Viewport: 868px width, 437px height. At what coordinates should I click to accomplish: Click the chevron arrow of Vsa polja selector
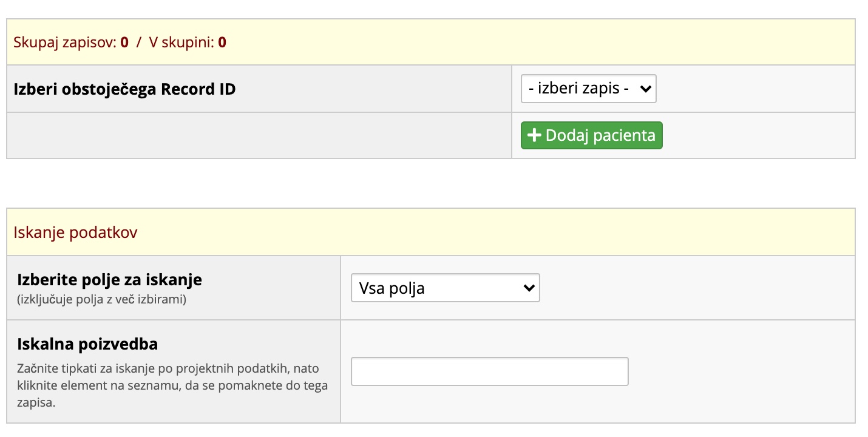[529, 288]
